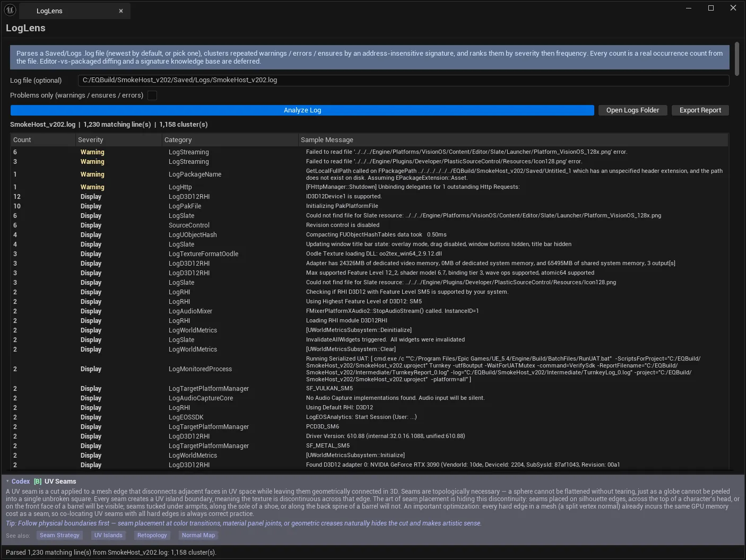
Task: Maximize the LogLens window
Action: (711, 8)
